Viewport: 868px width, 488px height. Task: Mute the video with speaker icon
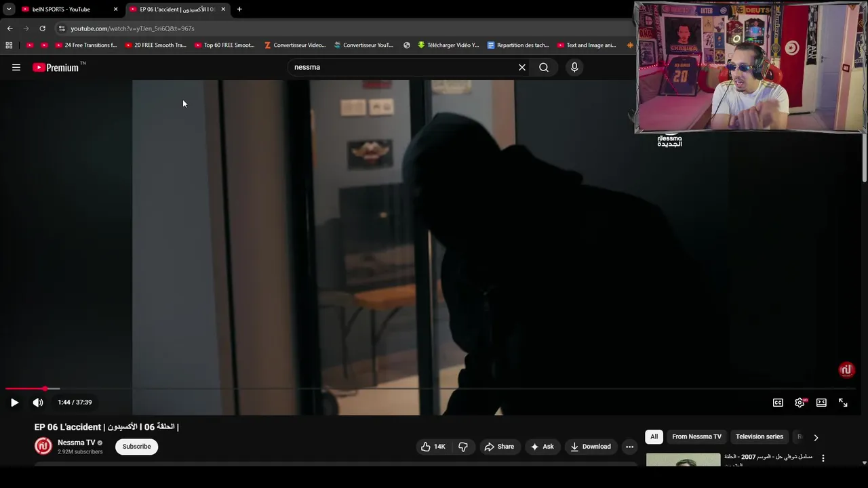[38, 403]
